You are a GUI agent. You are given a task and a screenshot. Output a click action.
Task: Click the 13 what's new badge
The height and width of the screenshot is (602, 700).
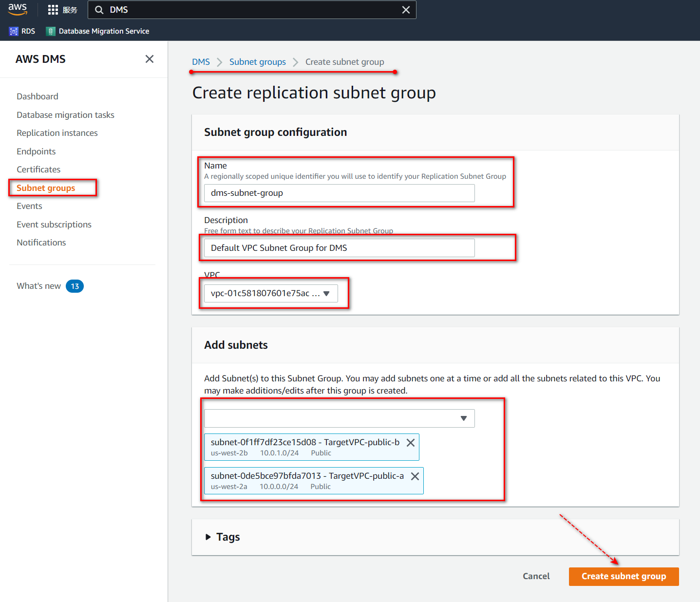[75, 286]
